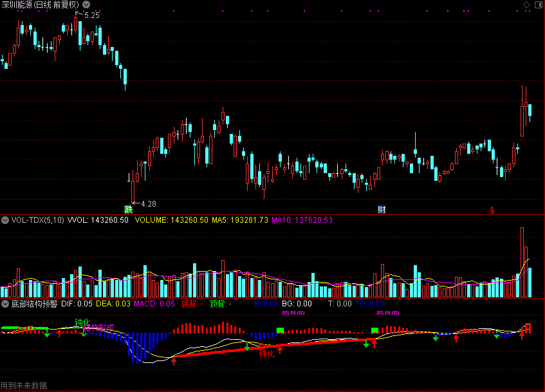Screen dimensions: 545x392
Task: Click the BG: 0.00 value
Action: 297,304
